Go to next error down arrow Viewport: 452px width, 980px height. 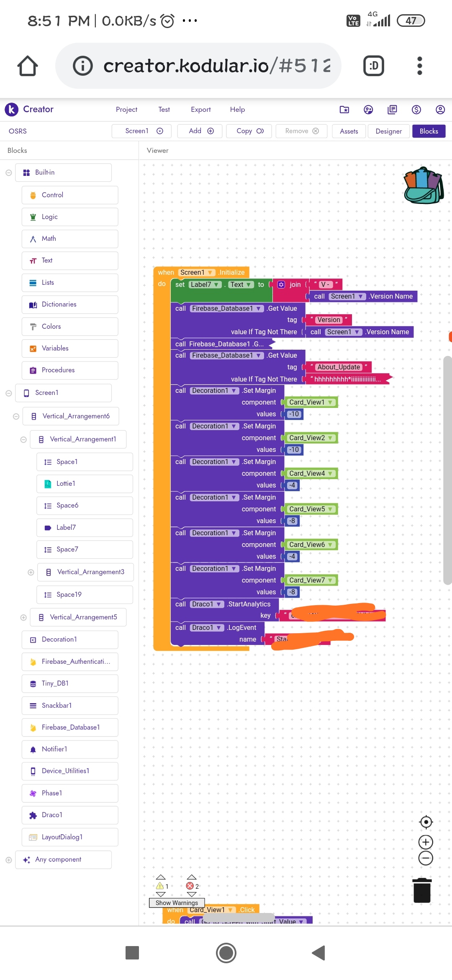point(192,895)
